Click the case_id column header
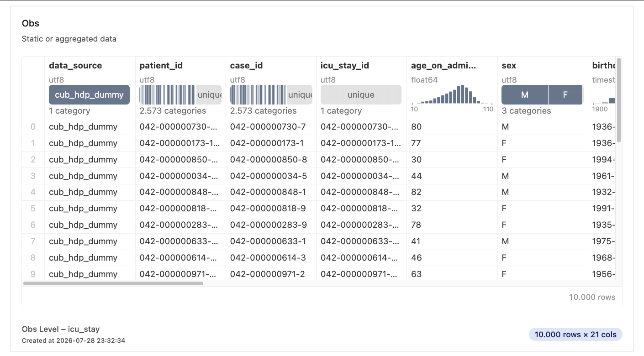This screenshot has height=356, width=644. (247, 66)
